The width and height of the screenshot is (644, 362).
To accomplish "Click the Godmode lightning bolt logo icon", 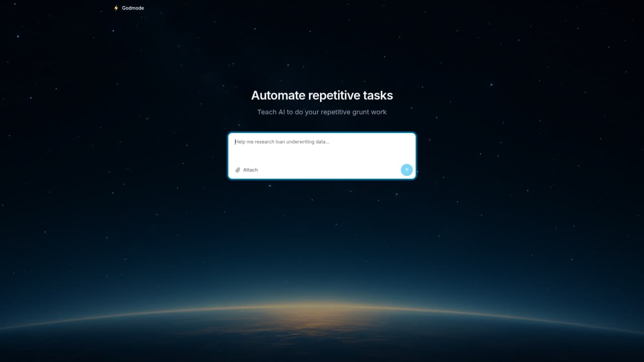I will tap(116, 8).
